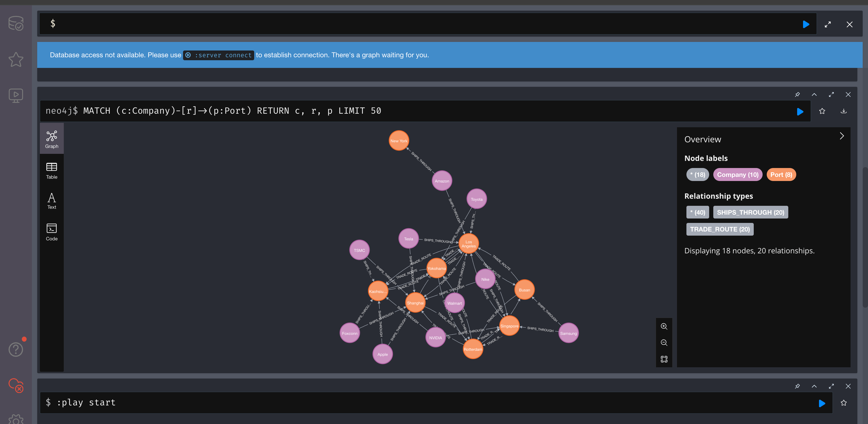The height and width of the screenshot is (424, 868).
Task: Select the Kaohsiung port node
Action: click(x=378, y=291)
